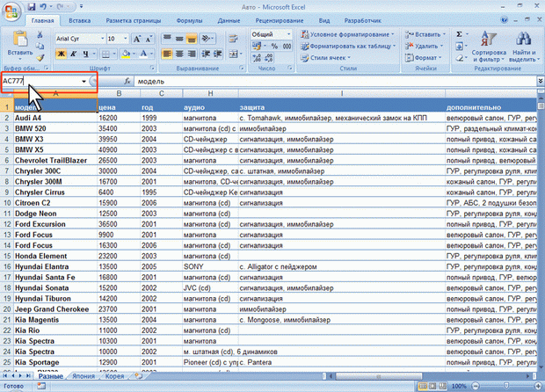545x392 pixels.
Task: Click into the formula bar with модель
Action: click(336, 82)
